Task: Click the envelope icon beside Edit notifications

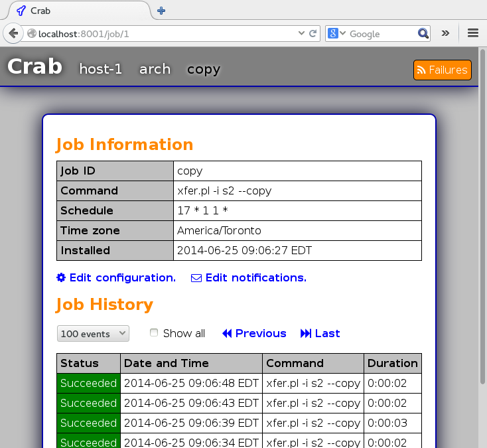Action: [196, 278]
